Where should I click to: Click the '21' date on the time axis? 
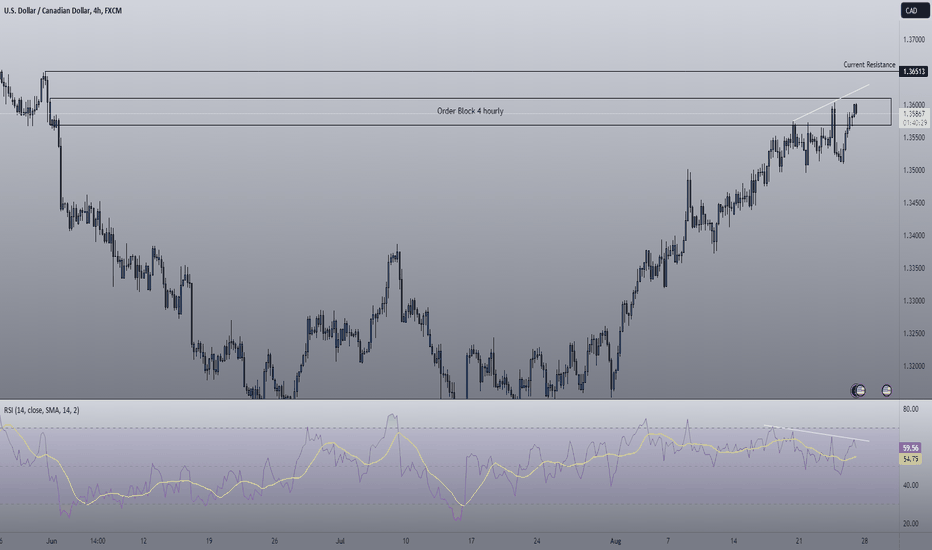pyautogui.click(x=799, y=541)
